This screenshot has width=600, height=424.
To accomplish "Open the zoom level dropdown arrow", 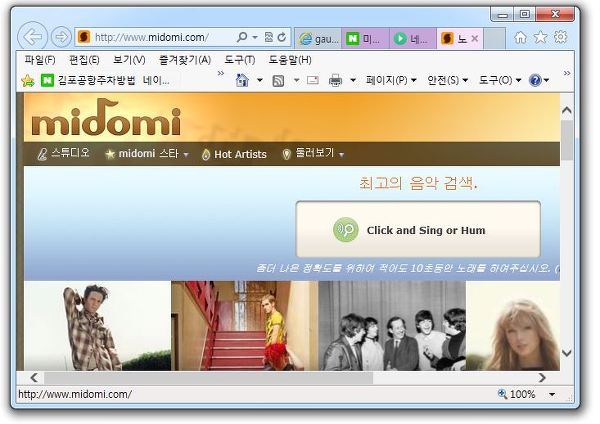I will click(x=552, y=394).
